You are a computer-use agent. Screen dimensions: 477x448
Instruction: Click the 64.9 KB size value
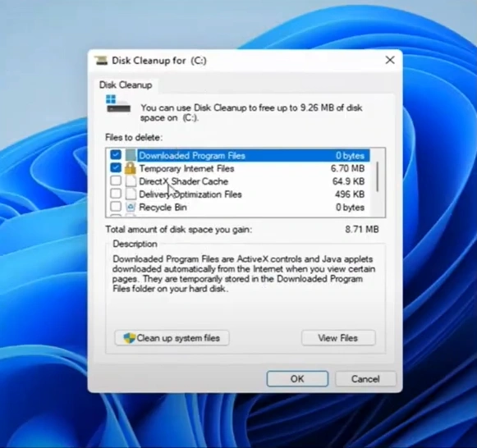click(348, 181)
